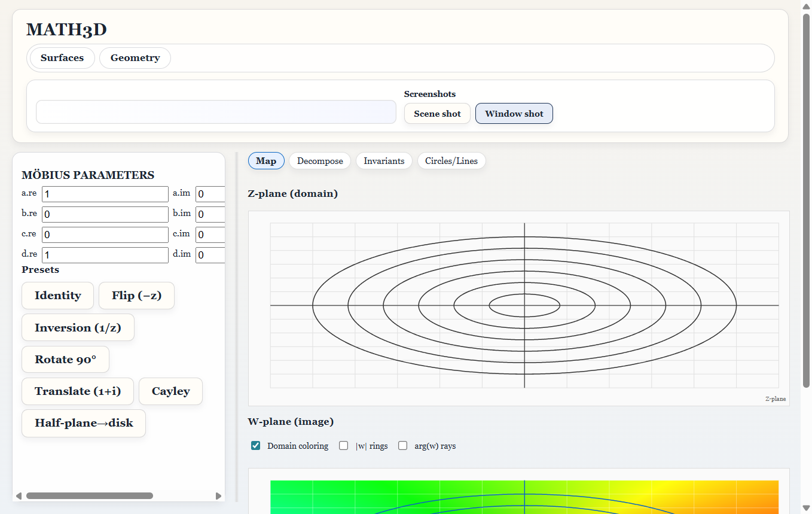Screen dimensions: 812x514
Task: Click the c.re input field
Action: click(x=105, y=235)
